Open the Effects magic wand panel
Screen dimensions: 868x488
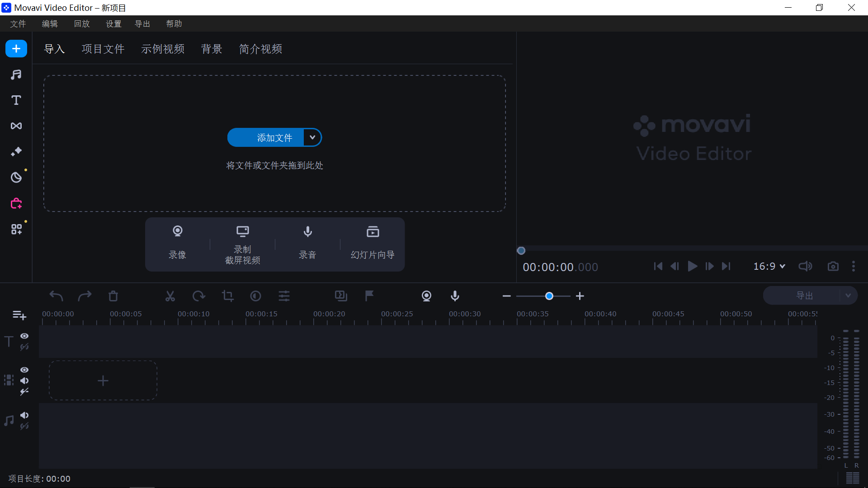(x=16, y=152)
